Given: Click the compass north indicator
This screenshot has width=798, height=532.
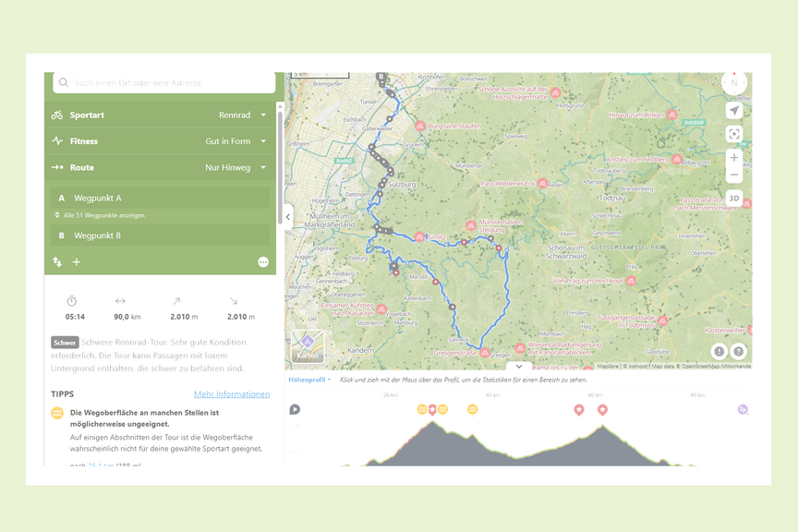Looking at the screenshot, I should tap(734, 83).
